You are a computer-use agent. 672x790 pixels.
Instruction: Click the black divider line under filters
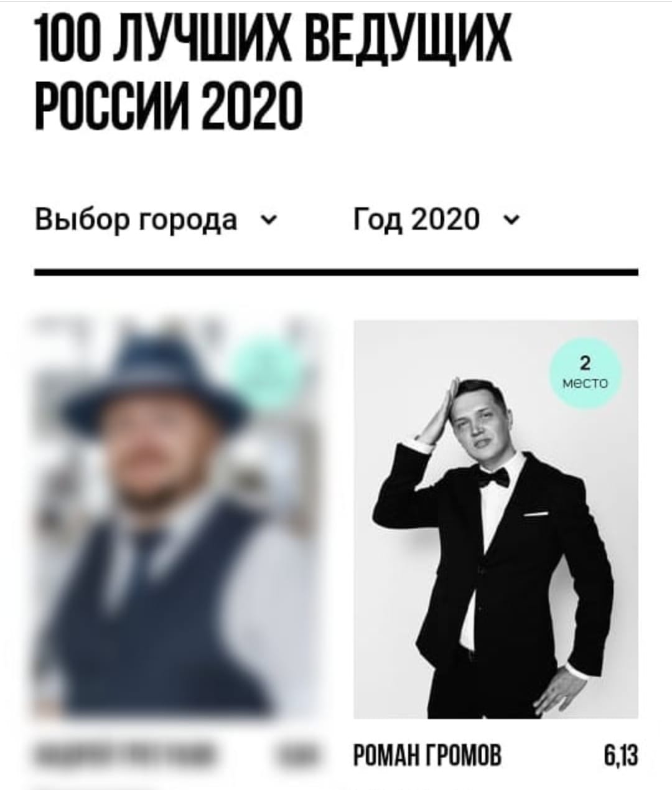click(x=336, y=271)
